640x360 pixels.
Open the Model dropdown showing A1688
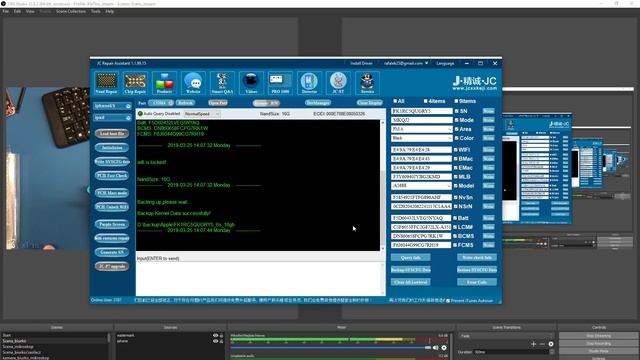point(422,186)
